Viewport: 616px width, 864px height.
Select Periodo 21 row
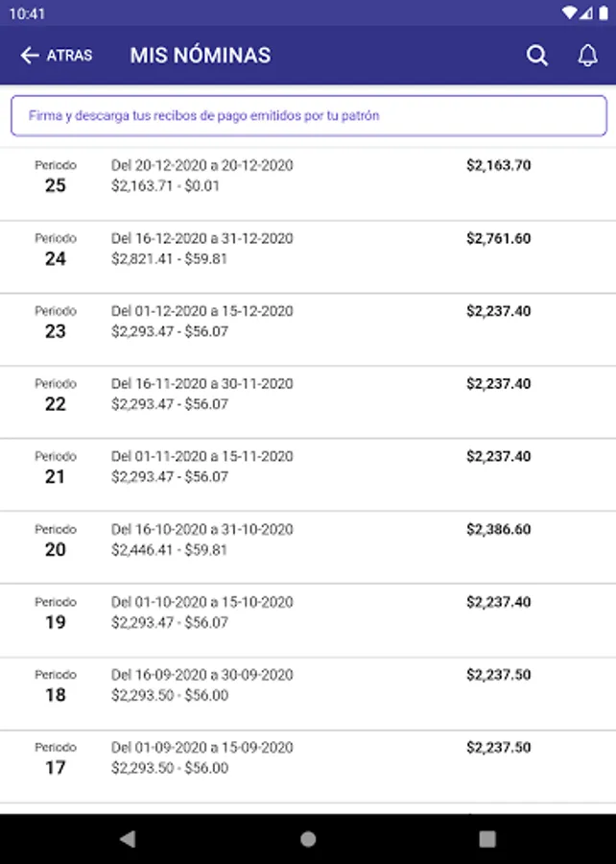click(x=307, y=467)
